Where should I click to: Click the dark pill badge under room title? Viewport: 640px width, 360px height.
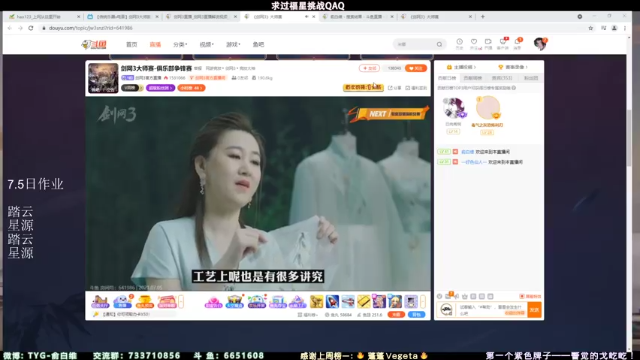[x=131, y=88]
